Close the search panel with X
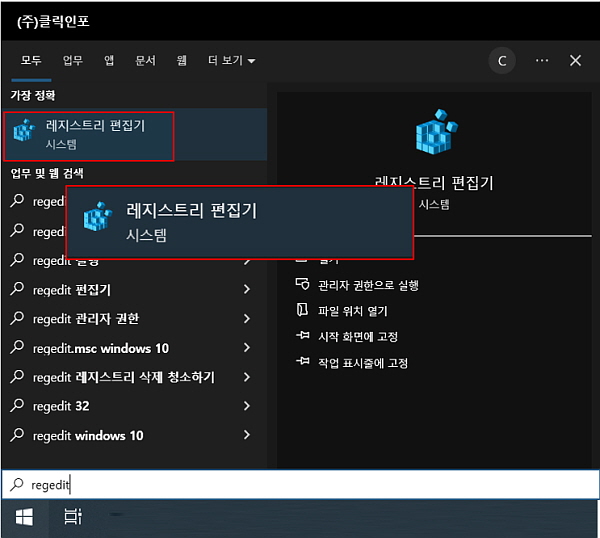The image size is (600, 538). [575, 60]
